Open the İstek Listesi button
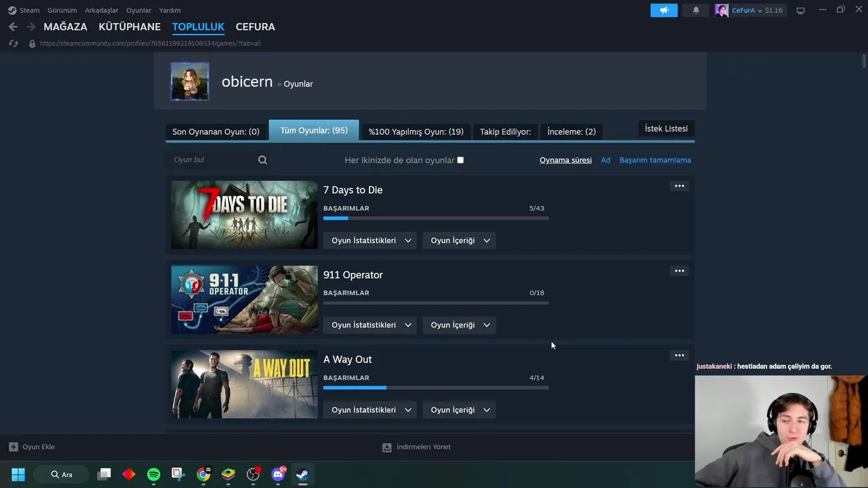 (666, 129)
